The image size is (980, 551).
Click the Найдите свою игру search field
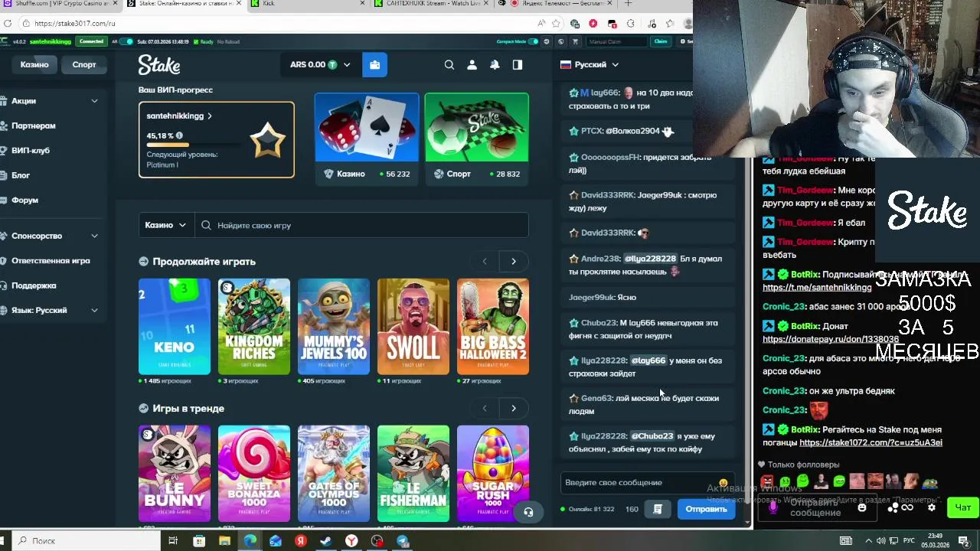pos(363,225)
